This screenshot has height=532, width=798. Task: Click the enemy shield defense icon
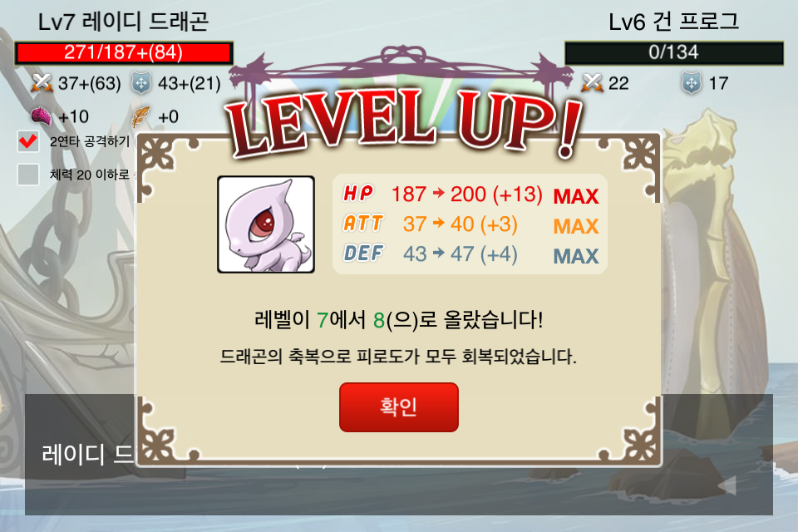tap(691, 83)
